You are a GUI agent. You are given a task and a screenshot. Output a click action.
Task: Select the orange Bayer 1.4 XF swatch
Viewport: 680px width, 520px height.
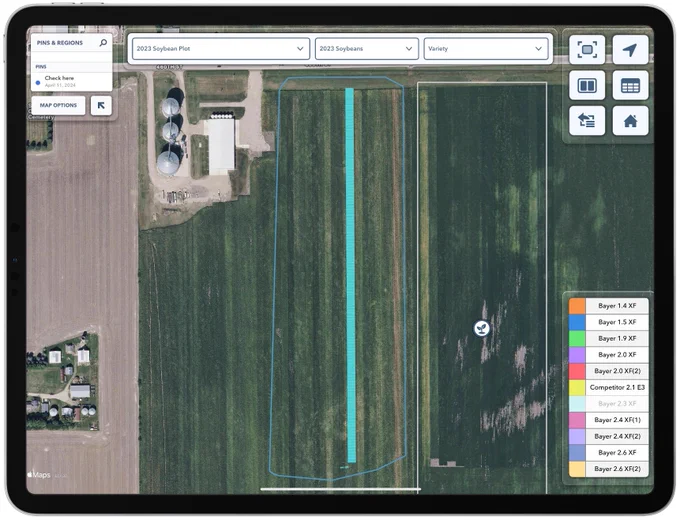point(577,306)
